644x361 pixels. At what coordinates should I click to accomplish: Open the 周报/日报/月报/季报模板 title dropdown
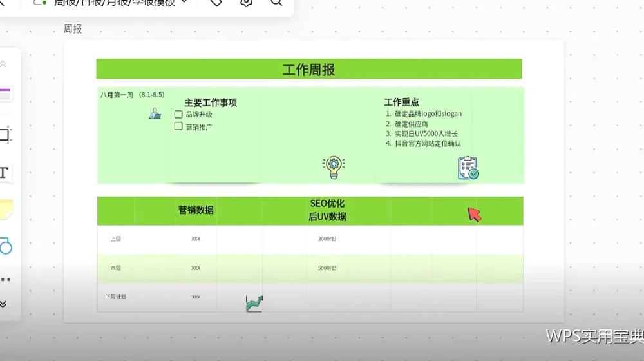pyautogui.click(x=184, y=2)
